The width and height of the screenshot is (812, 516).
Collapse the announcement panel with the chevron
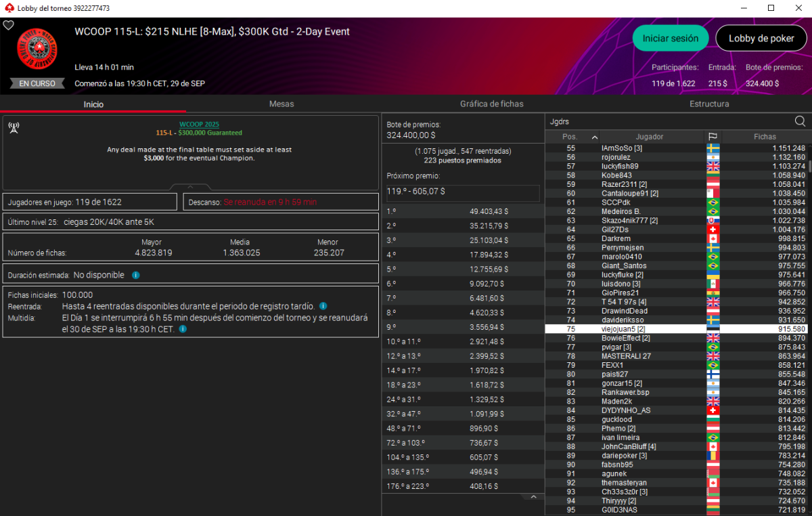click(190, 187)
